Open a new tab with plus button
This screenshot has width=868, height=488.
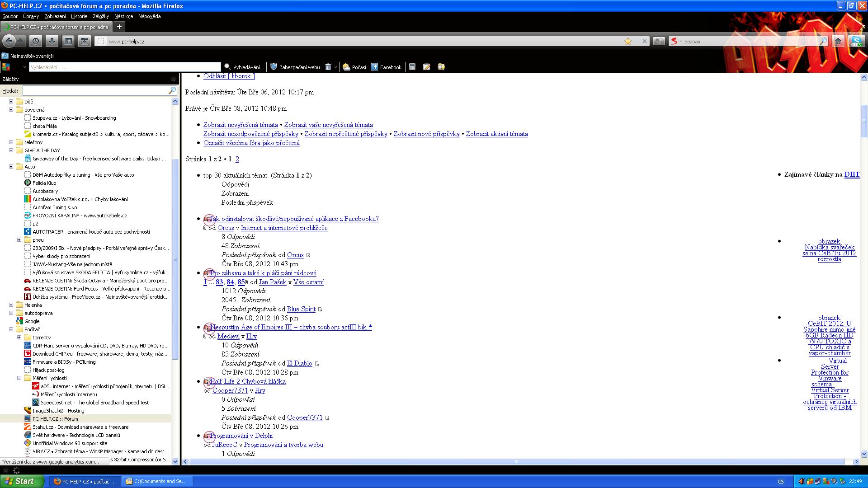click(x=119, y=27)
